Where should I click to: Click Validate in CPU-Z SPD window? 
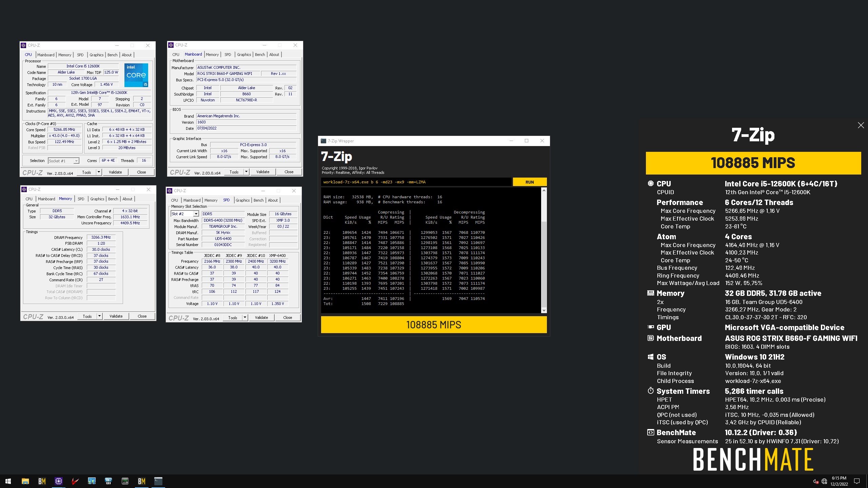pyautogui.click(x=261, y=318)
